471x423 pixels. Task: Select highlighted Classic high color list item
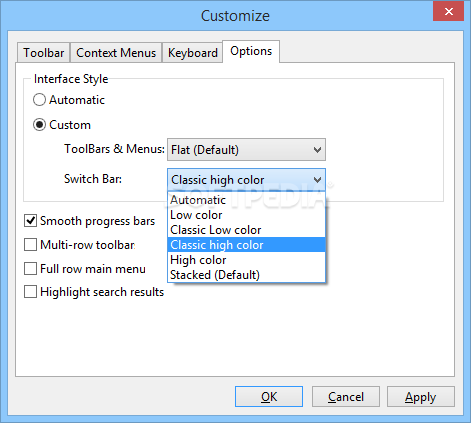coord(246,245)
